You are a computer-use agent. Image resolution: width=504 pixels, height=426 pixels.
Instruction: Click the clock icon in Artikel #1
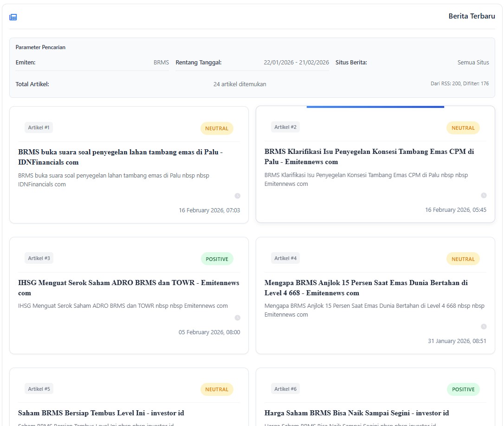tap(238, 196)
